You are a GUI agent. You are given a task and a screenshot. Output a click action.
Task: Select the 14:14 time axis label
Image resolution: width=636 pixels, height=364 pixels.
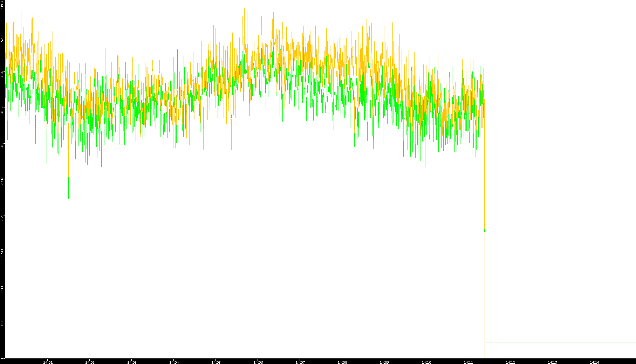[x=594, y=362]
